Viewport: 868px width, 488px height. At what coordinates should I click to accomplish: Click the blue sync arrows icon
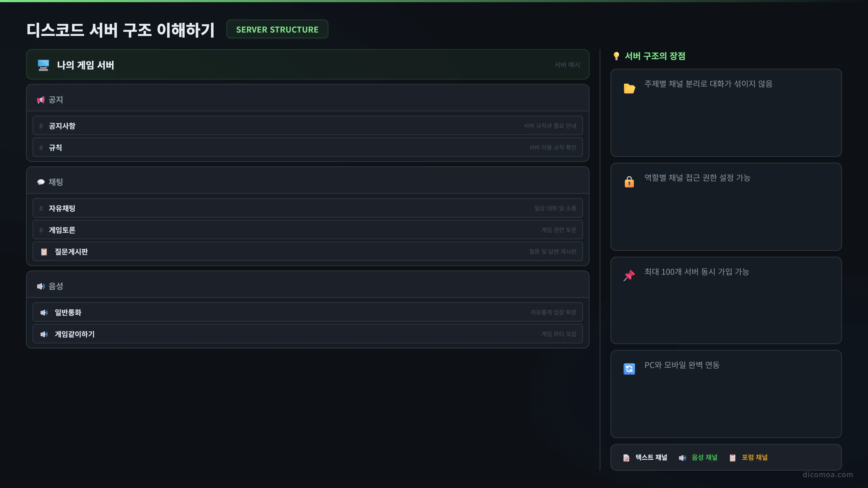pos(629,369)
